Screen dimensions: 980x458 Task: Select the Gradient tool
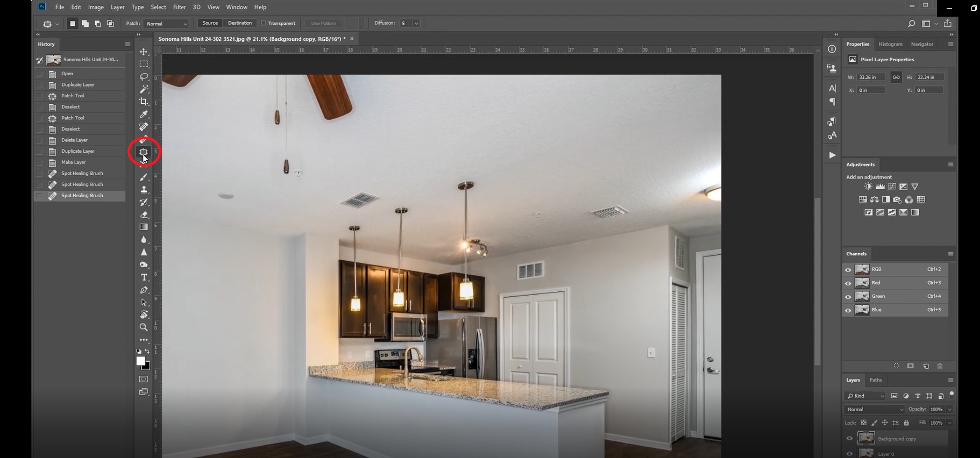pos(144,227)
